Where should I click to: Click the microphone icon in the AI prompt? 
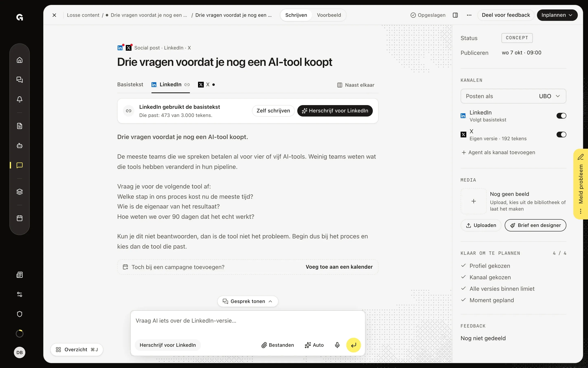(x=337, y=345)
